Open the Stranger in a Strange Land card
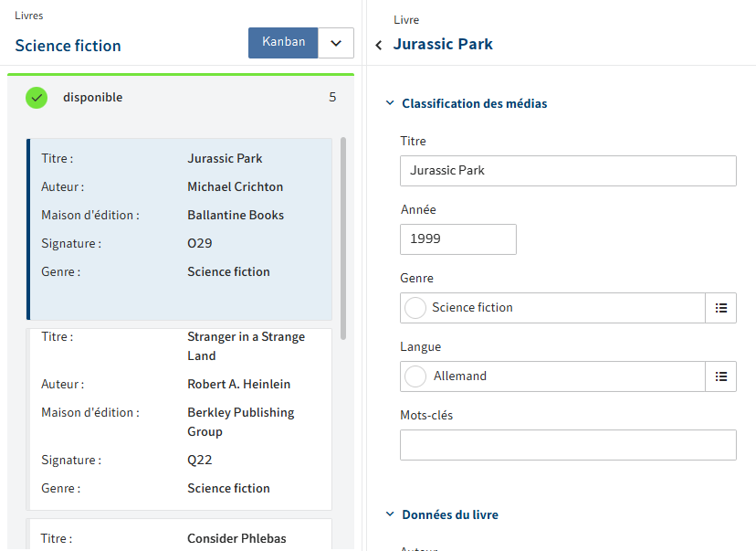Viewport: 756px width, 551px height. coord(179,419)
